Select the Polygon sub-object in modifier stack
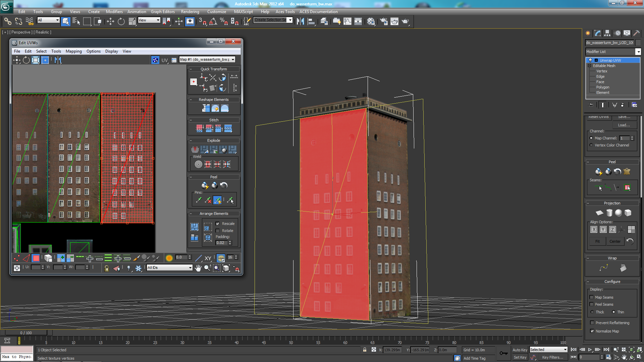The width and height of the screenshot is (644, 362). (602, 87)
